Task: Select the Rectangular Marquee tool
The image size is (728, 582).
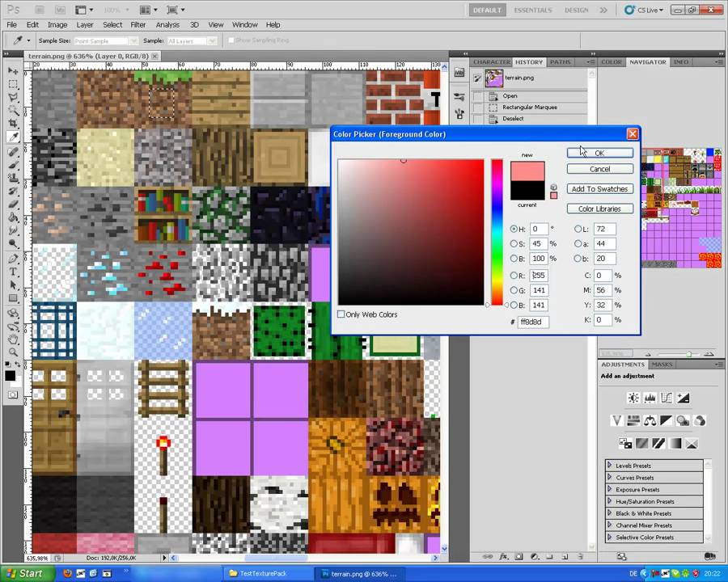Action: point(13,84)
